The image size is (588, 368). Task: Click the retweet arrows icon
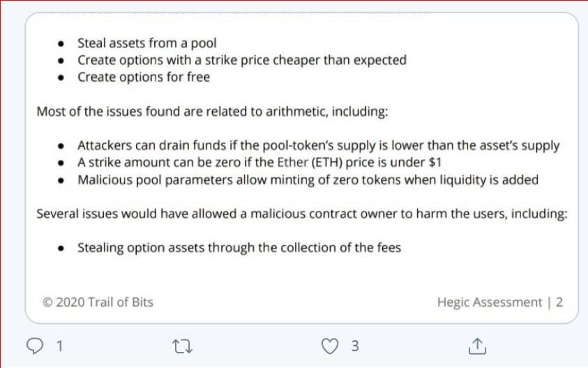(182, 346)
